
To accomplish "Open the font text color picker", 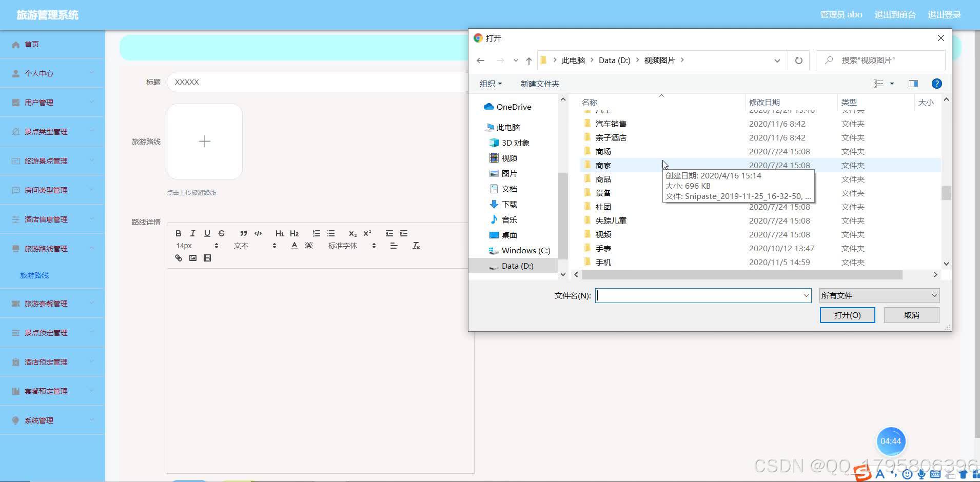I will coord(294,246).
